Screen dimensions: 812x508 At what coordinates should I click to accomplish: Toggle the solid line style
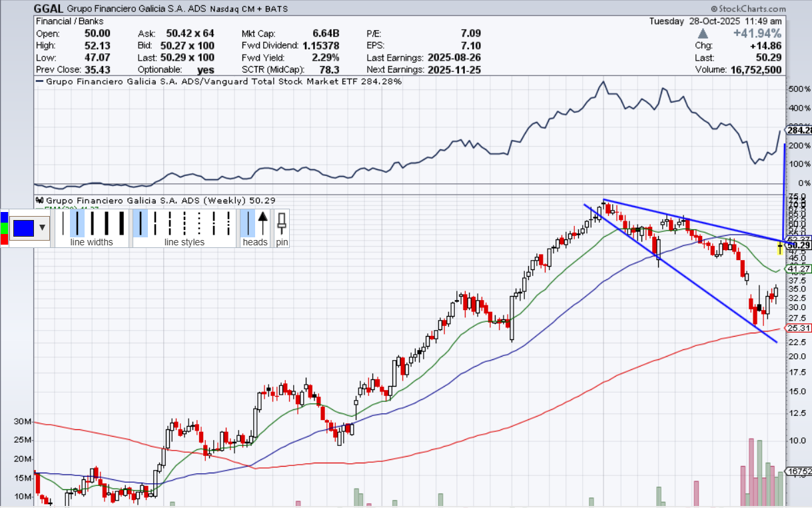tap(141, 222)
